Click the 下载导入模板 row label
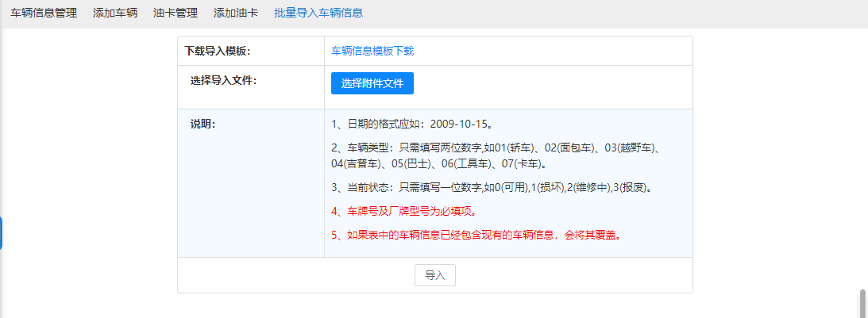 (x=218, y=51)
